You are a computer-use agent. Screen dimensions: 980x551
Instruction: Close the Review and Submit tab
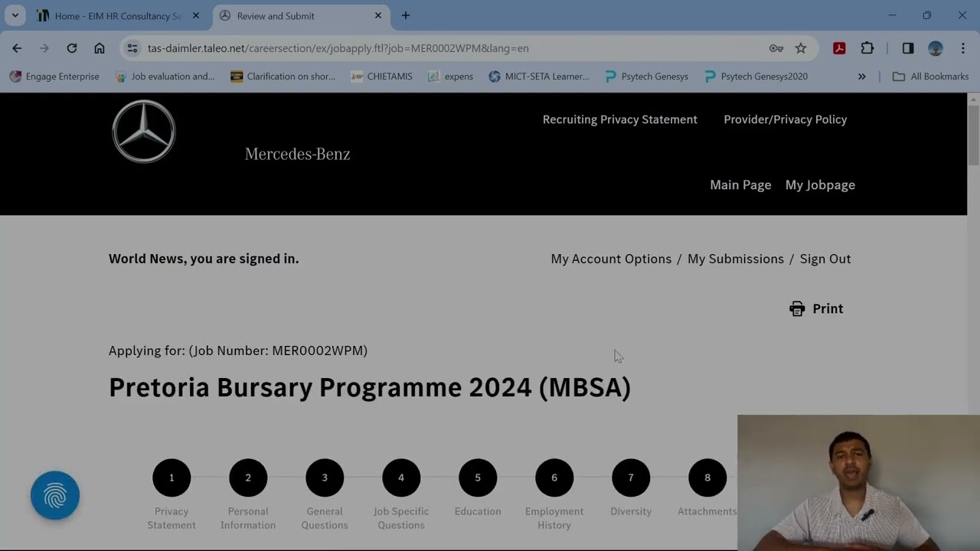tap(378, 15)
